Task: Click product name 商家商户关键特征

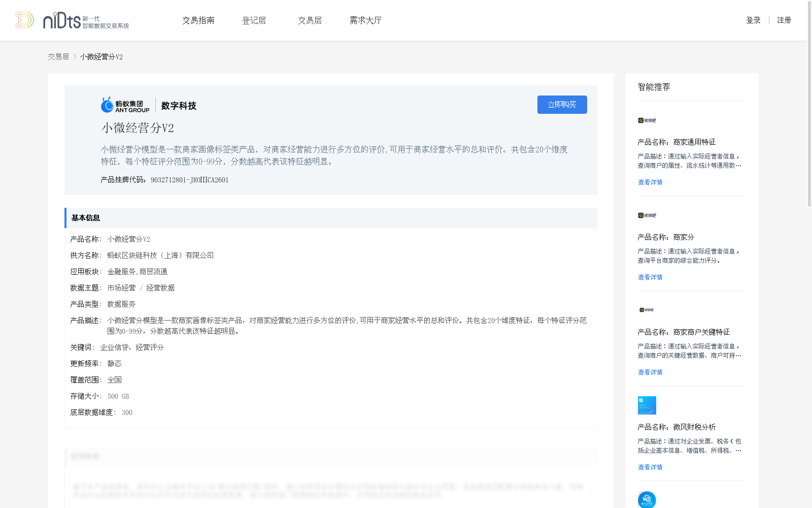Action: pyautogui.click(x=701, y=332)
